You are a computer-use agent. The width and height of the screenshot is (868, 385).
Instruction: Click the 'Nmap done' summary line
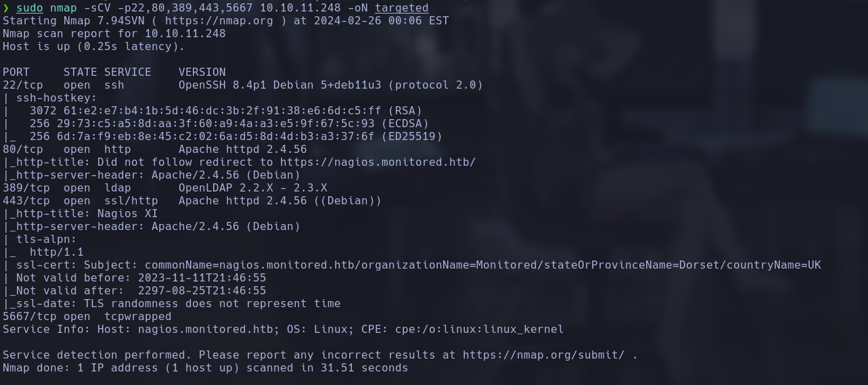[x=206, y=368]
